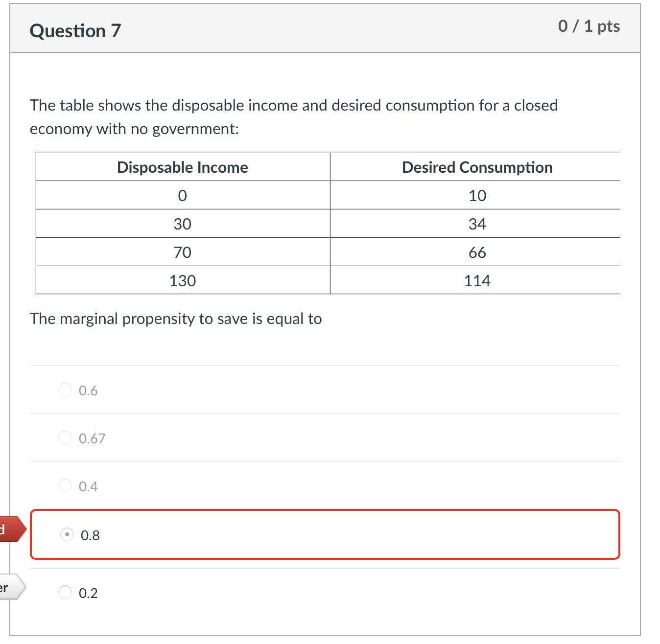Select the Disposable Income column header

point(182,167)
